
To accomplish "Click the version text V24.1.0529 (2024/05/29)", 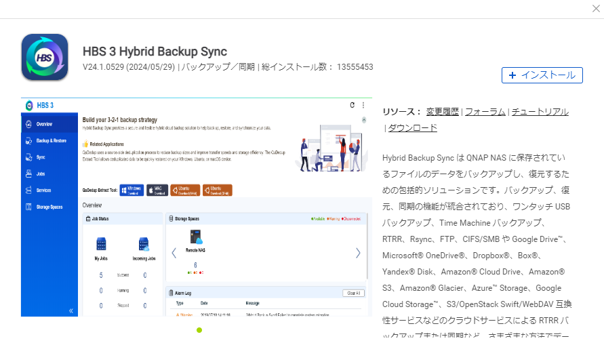I will click(129, 67).
